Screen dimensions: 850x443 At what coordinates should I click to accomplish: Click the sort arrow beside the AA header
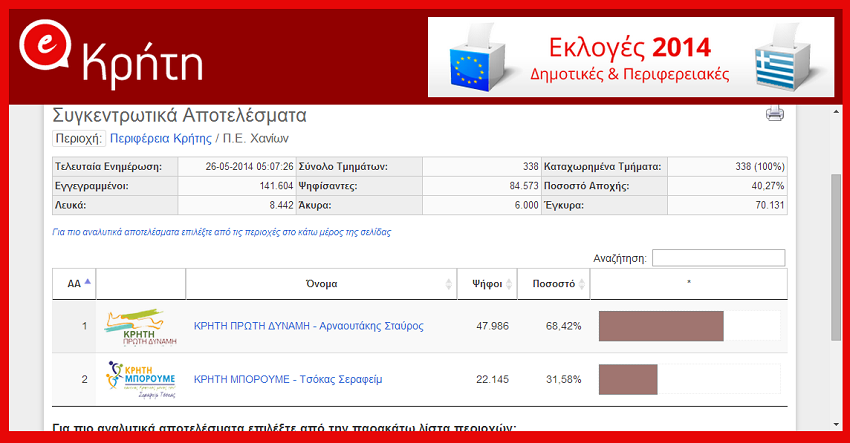coord(88,283)
